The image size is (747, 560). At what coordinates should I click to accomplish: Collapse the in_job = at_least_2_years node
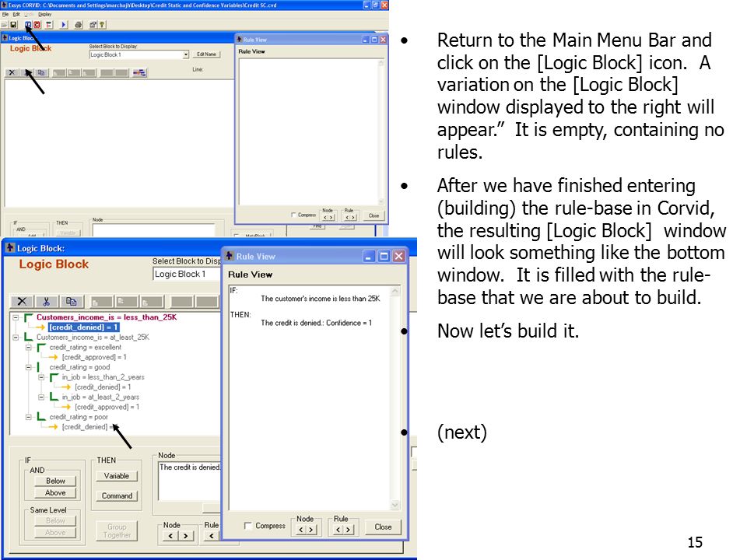point(41,397)
